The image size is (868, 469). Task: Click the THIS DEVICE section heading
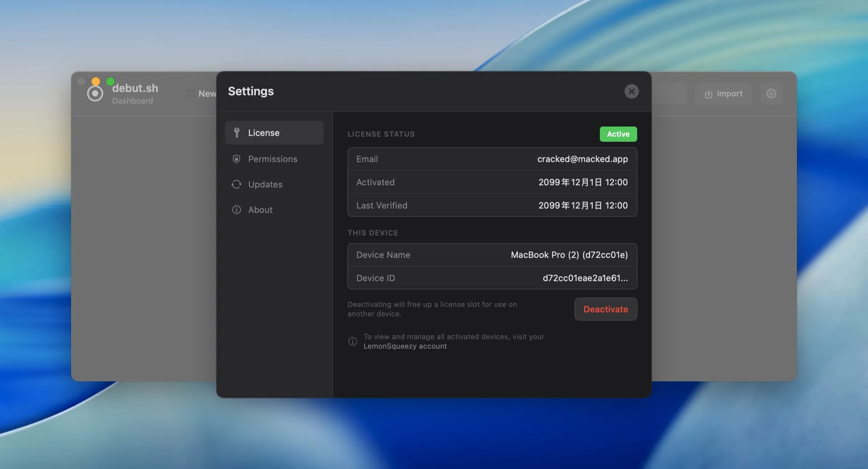click(373, 233)
